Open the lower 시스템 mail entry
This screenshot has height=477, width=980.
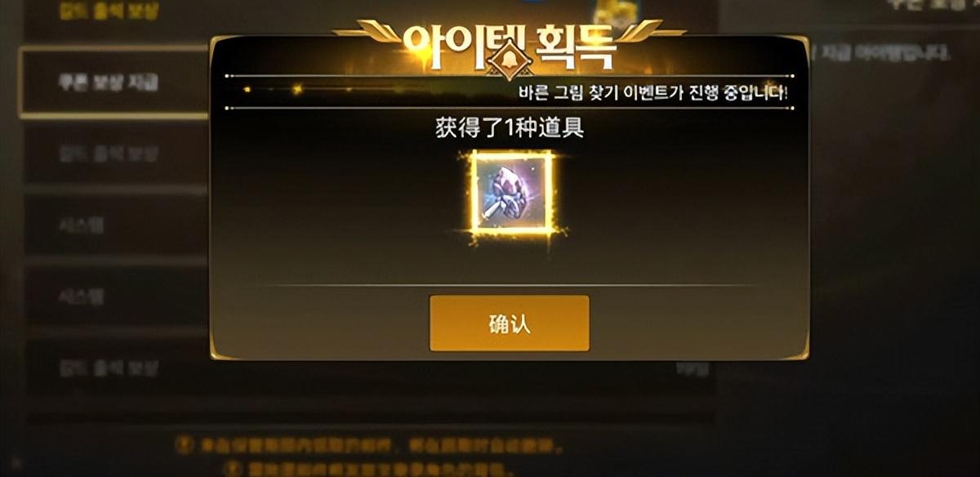pyautogui.click(x=114, y=297)
